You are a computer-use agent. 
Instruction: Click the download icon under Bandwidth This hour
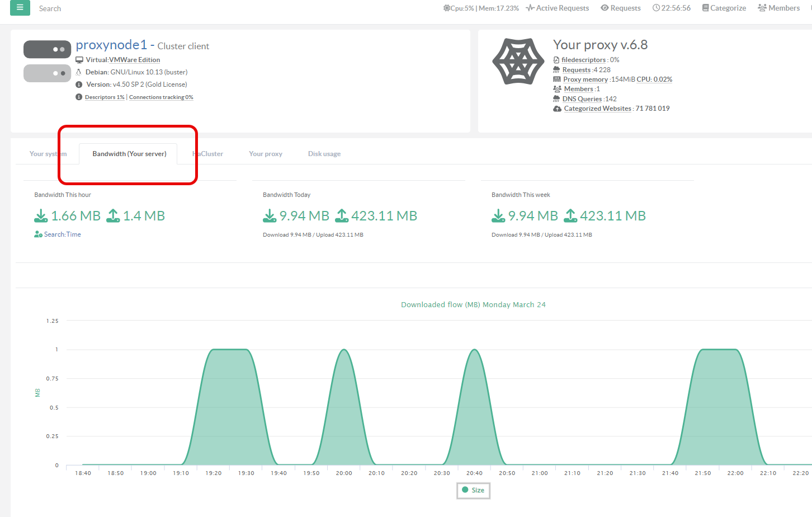pyautogui.click(x=41, y=216)
